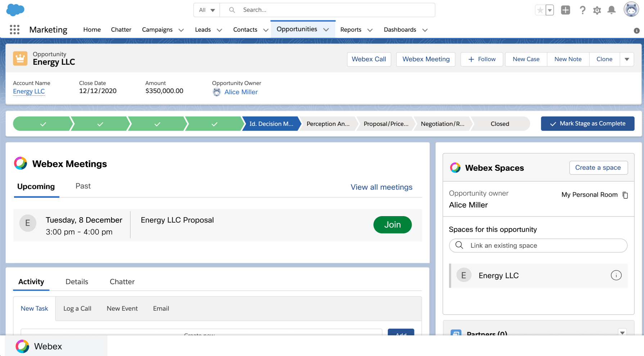Open the search scope All dropdown
This screenshot has height=356, width=644.
(207, 10)
